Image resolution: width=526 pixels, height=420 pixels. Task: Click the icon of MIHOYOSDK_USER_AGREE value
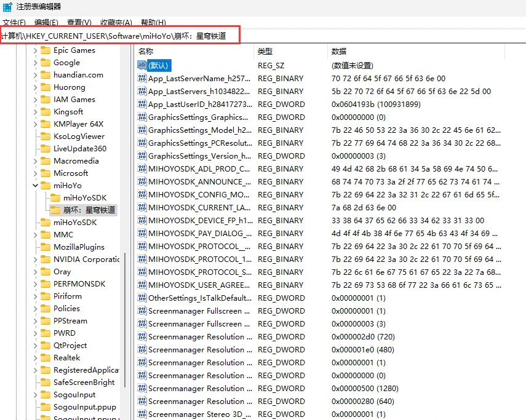pos(142,285)
